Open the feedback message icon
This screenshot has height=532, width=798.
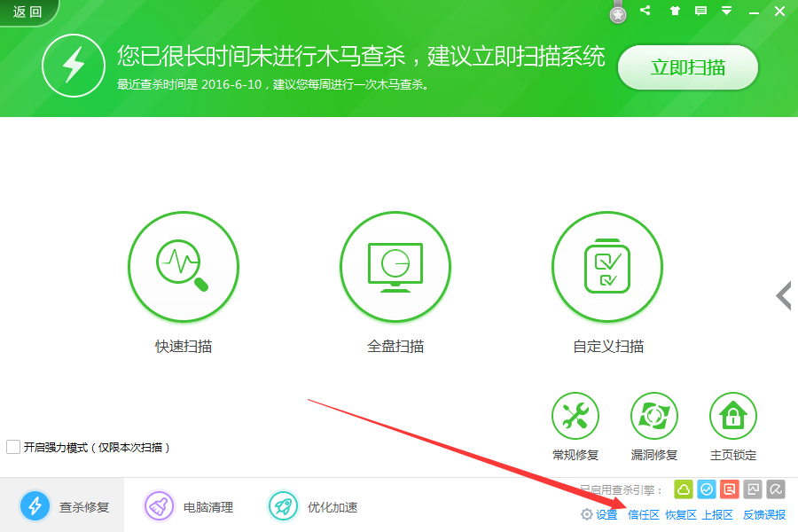tap(700, 11)
